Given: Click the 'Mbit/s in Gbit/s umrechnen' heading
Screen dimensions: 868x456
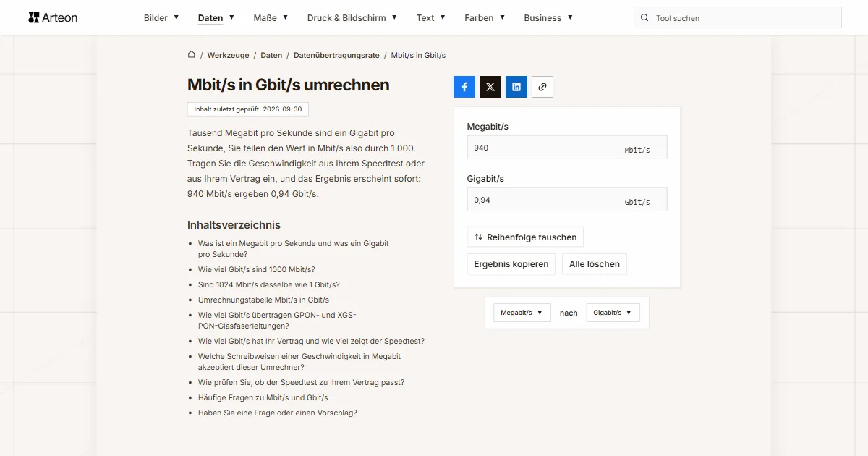Looking at the screenshot, I should click(289, 85).
